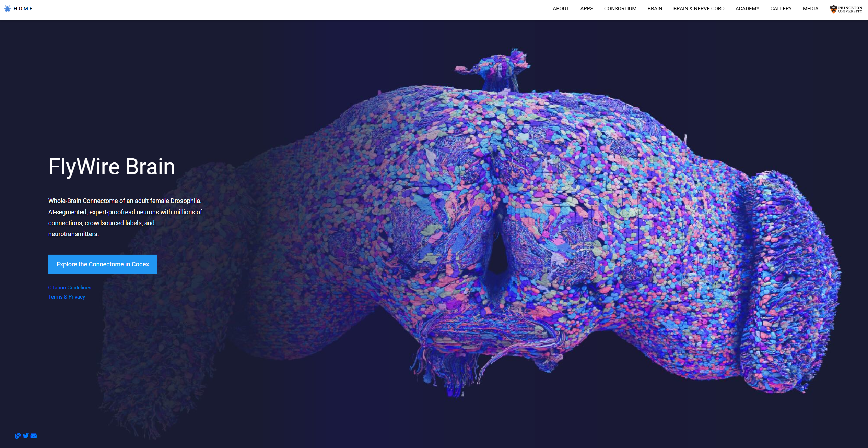Screen dimensions: 868x448
Task: Select CONSORTIUM in the navigation bar
Action: click(x=620, y=9)
